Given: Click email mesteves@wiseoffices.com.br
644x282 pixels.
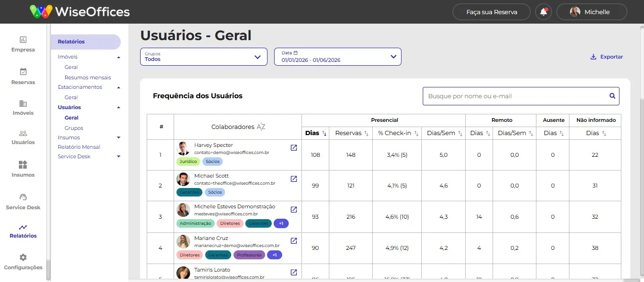Looking at the screenshot, I should 226,214.
